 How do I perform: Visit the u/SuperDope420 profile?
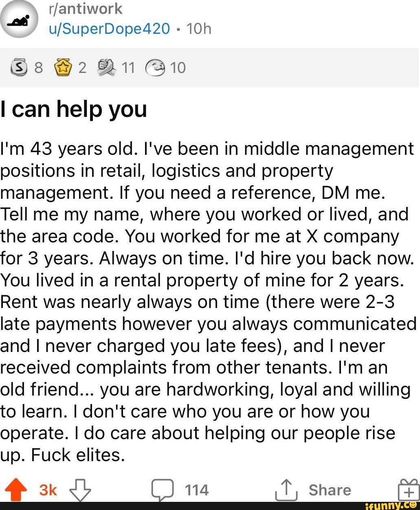[109, 29]
